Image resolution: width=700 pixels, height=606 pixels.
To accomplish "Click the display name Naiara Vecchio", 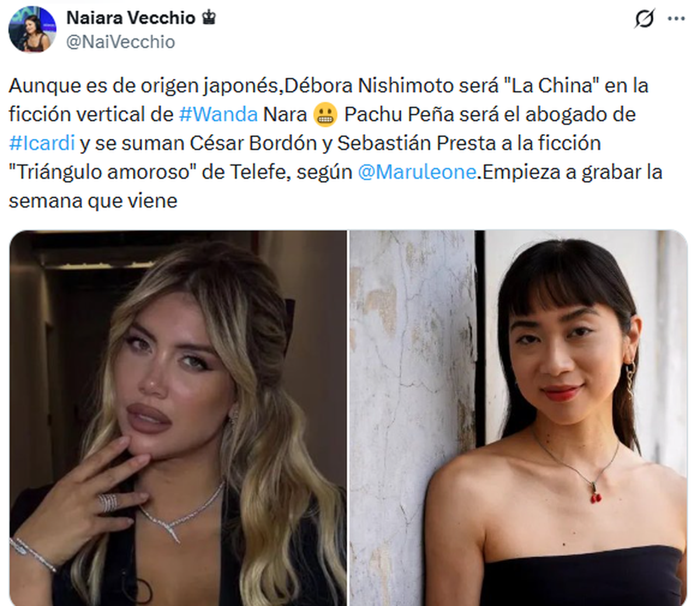I will (x=131, y=18).
